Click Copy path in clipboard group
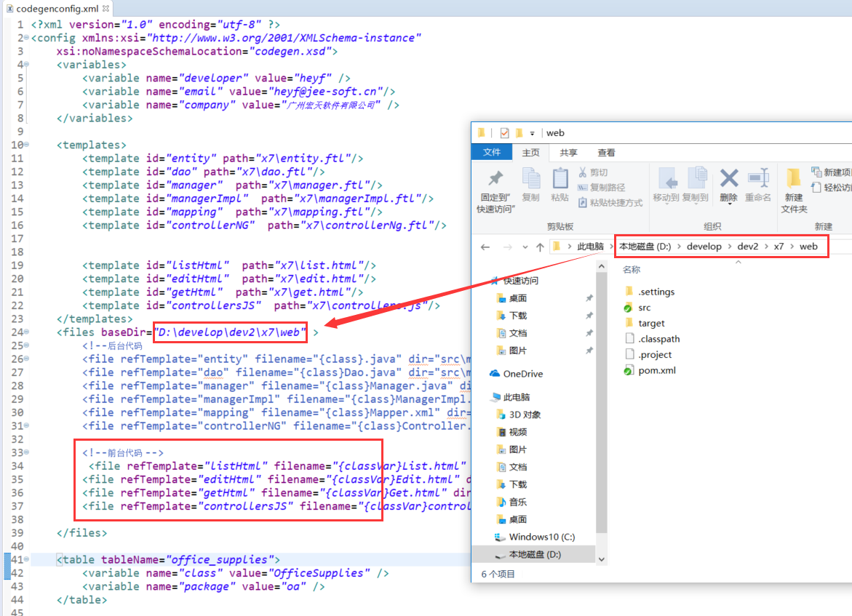The height and width of the screenshot is (616, 852). tap(601, 188)
